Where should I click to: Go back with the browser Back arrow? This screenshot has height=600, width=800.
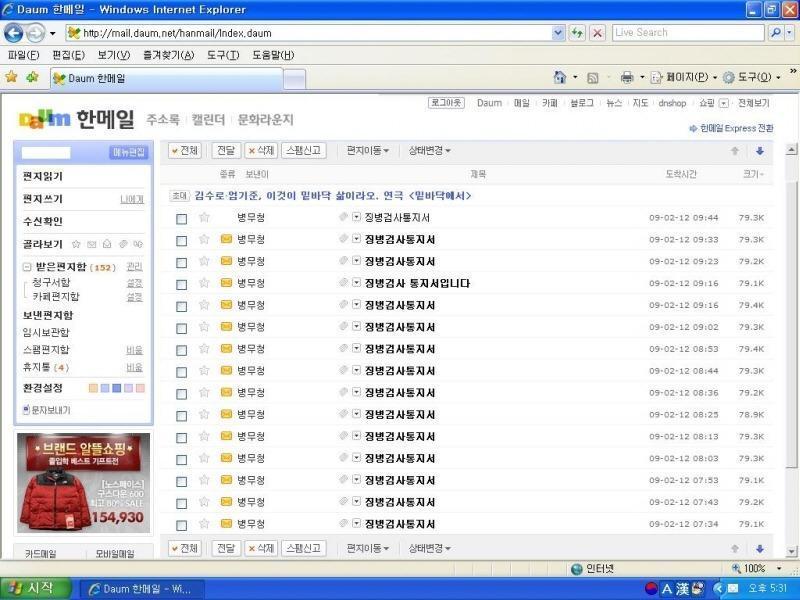tap(14, 33)
